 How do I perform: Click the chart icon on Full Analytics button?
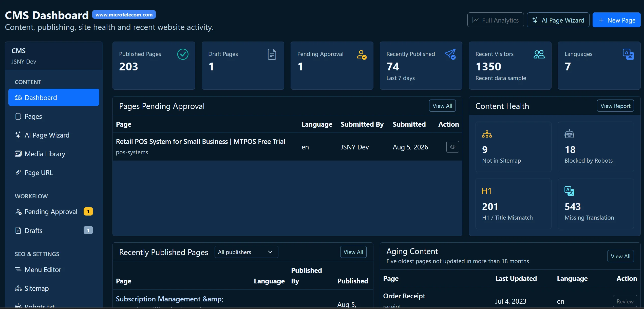(476, 20)
